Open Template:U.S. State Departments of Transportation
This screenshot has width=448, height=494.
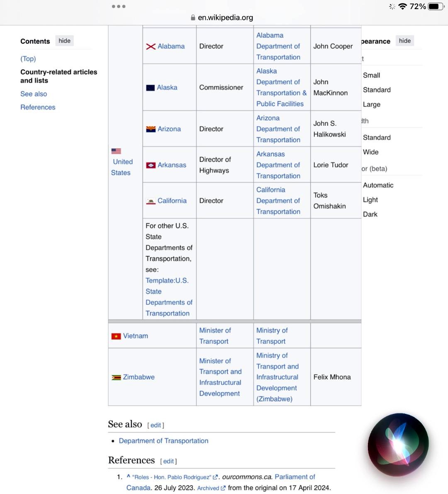point(169,297)
